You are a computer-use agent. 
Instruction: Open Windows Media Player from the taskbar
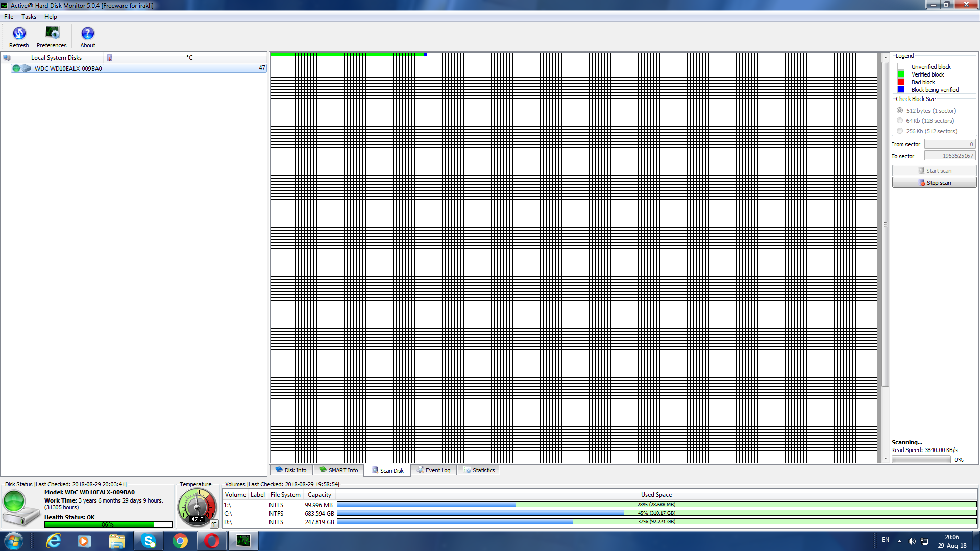pos(85,541)
